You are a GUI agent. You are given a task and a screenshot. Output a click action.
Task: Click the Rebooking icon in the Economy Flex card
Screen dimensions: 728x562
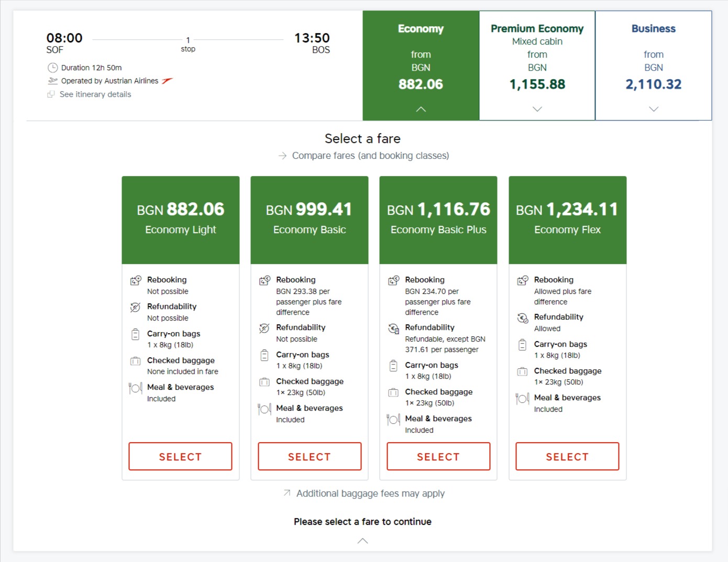coord(523,280)
